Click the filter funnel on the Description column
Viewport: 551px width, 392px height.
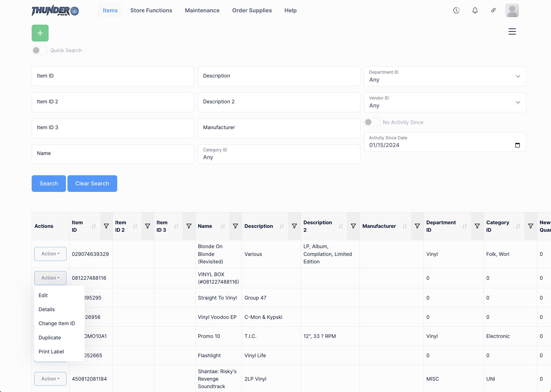[294, 226]
